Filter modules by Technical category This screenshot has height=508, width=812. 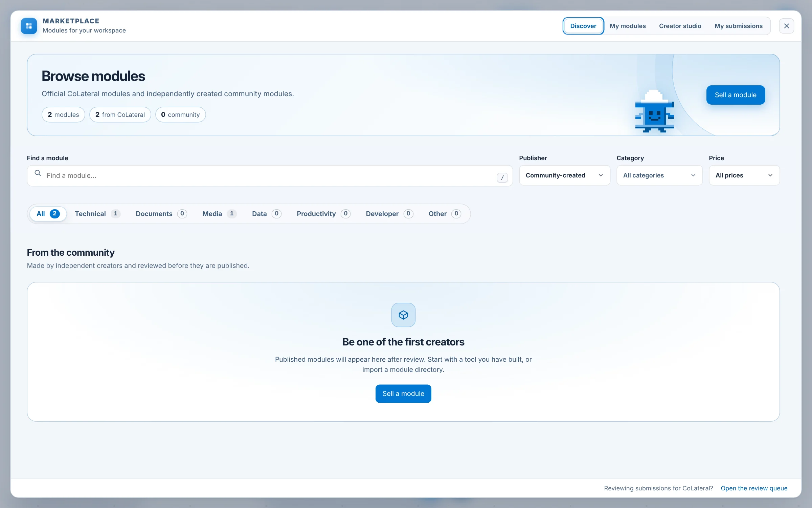pyautogui.click(x=97, y=214)
